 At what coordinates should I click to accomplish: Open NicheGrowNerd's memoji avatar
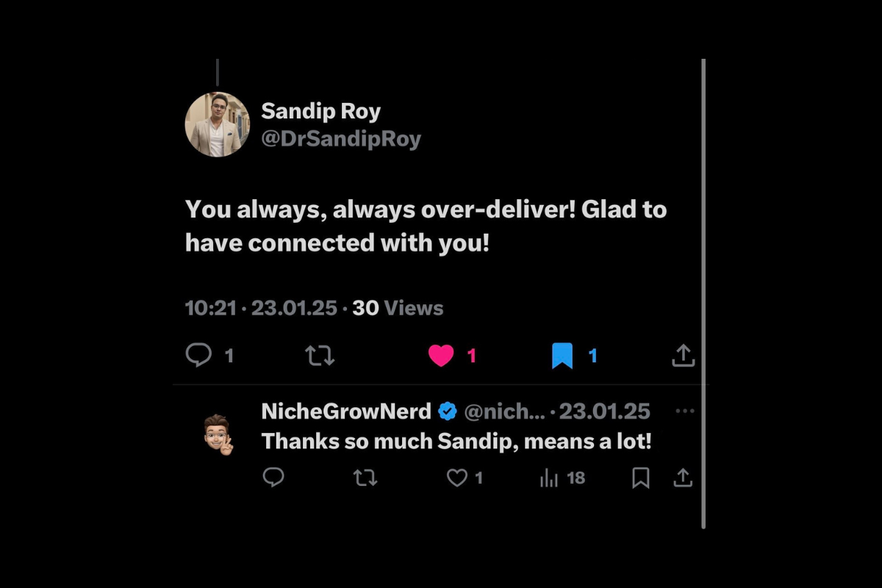[218, 434]
